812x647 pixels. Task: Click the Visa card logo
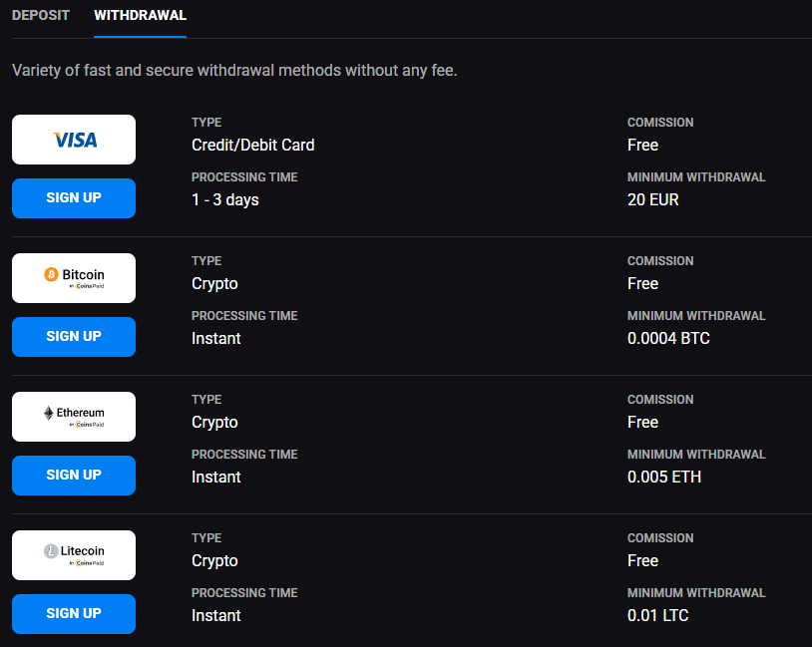click(x=73, y=139)
